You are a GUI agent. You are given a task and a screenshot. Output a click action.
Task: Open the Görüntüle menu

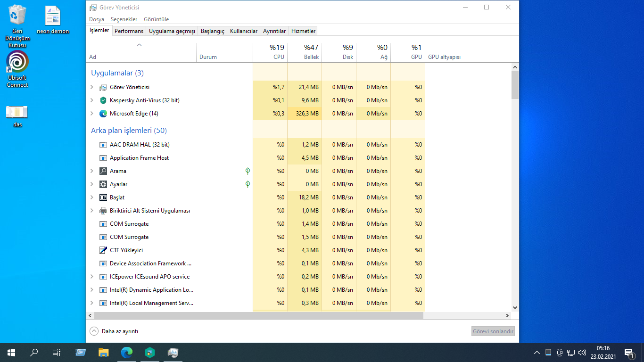coord(156,19)
